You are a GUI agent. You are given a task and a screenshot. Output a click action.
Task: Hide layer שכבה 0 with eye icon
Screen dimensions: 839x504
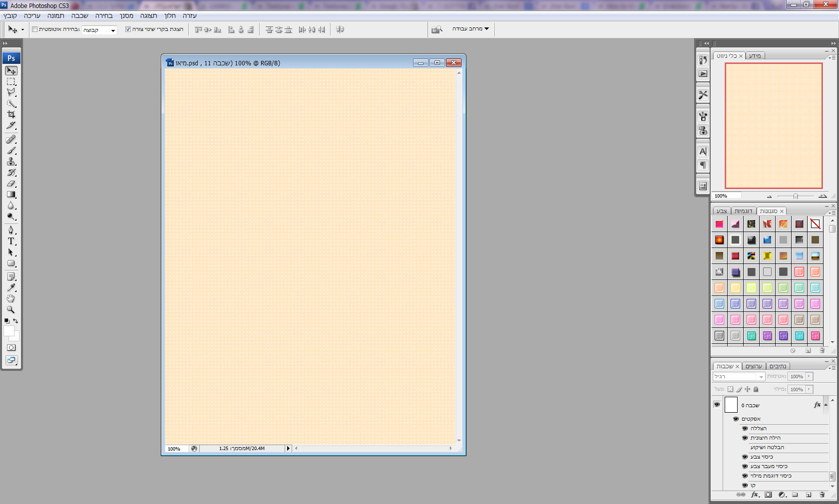[717, 405]
